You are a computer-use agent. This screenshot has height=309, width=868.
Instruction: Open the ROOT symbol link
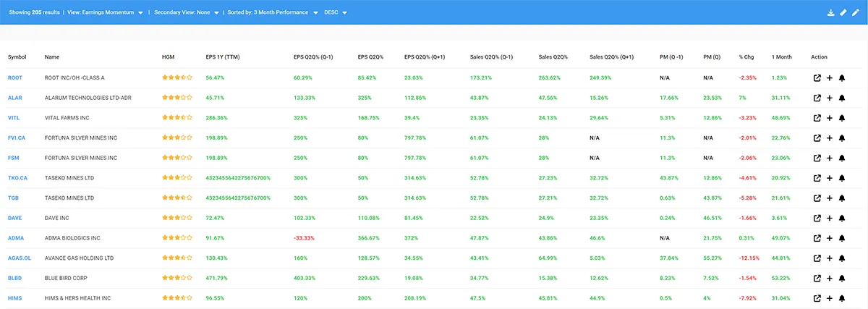pyautogui.click(x=15, y=77)
